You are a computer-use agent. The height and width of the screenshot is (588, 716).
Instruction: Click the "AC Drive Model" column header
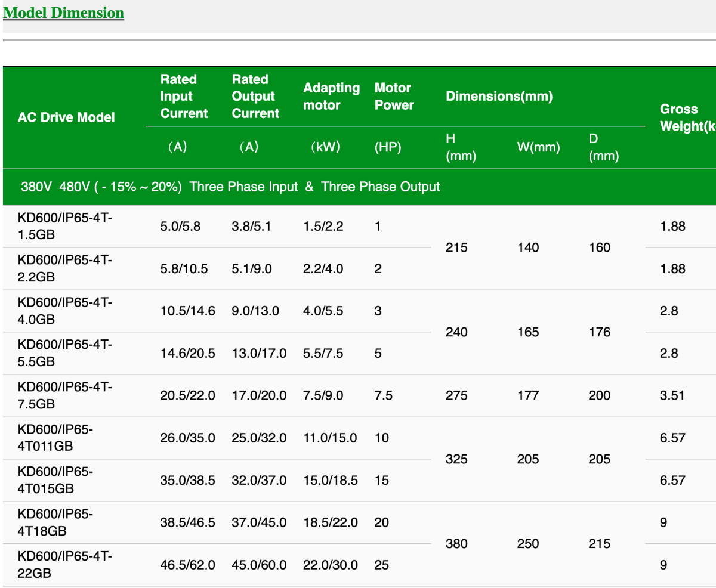click(x=66, y=117)
